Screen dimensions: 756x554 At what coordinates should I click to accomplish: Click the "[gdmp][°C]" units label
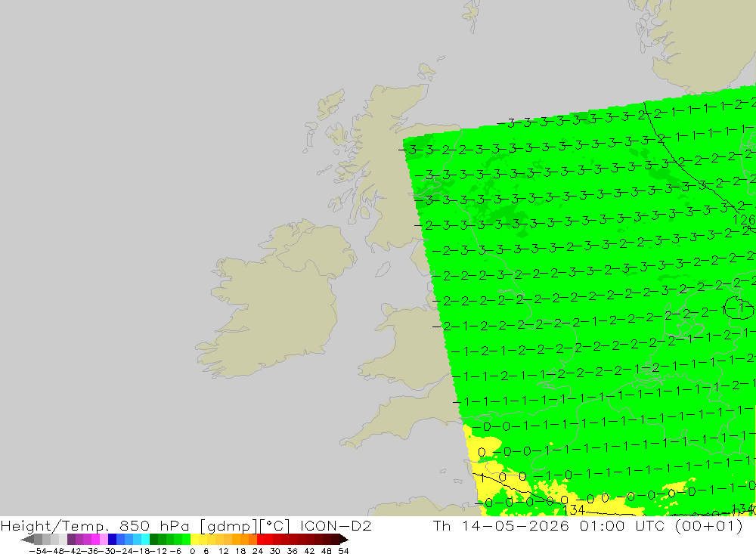[x=245, y=525]
